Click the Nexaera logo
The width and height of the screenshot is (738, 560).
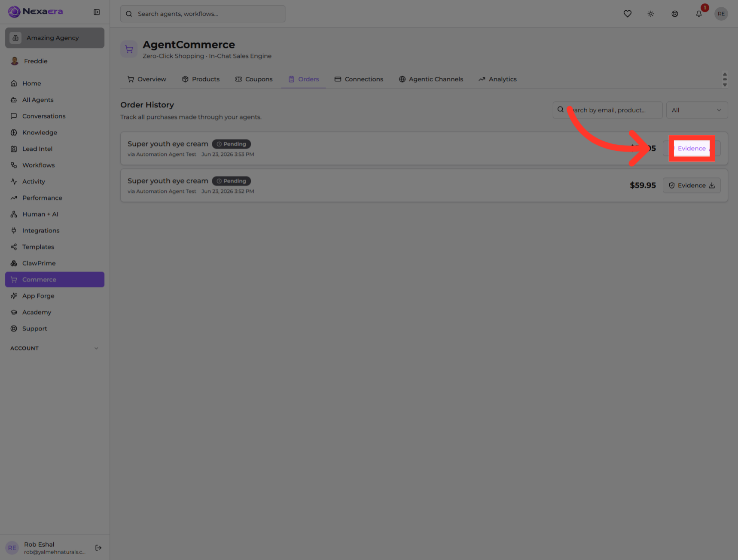(x=36, y=12)
